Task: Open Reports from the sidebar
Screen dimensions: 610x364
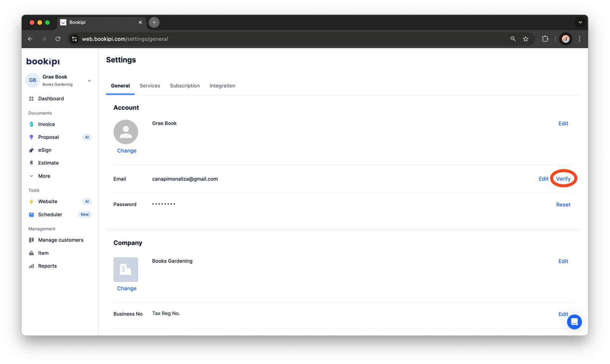Action: click(47, 265)
